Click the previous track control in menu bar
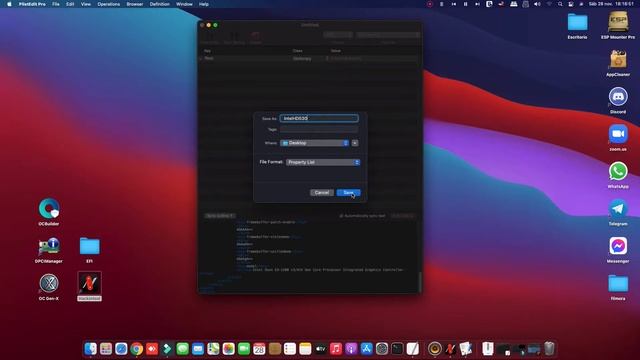Screen dimensions: 640x360 (x=453, y=4)
